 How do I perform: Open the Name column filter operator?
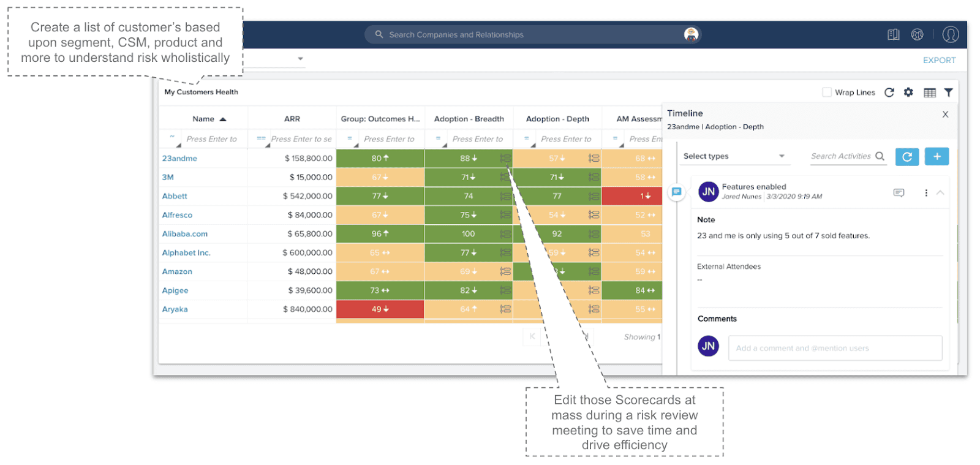click(172, 139)
